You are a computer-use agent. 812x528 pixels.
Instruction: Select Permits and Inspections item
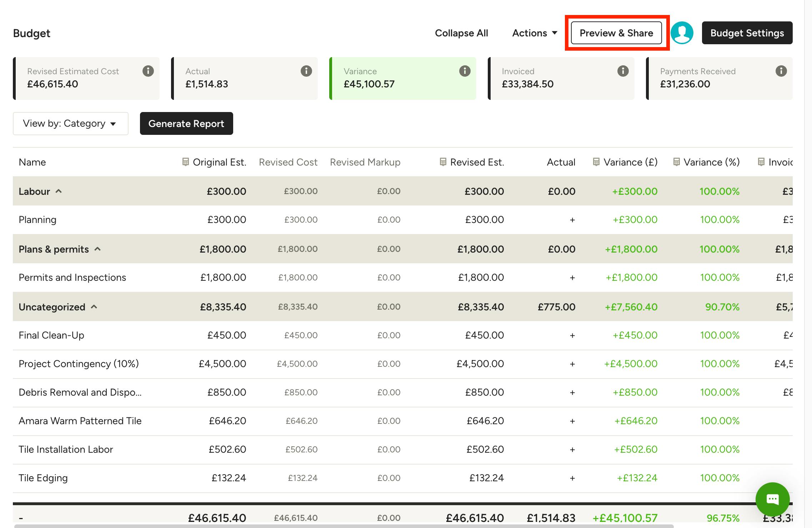[72, 278]
